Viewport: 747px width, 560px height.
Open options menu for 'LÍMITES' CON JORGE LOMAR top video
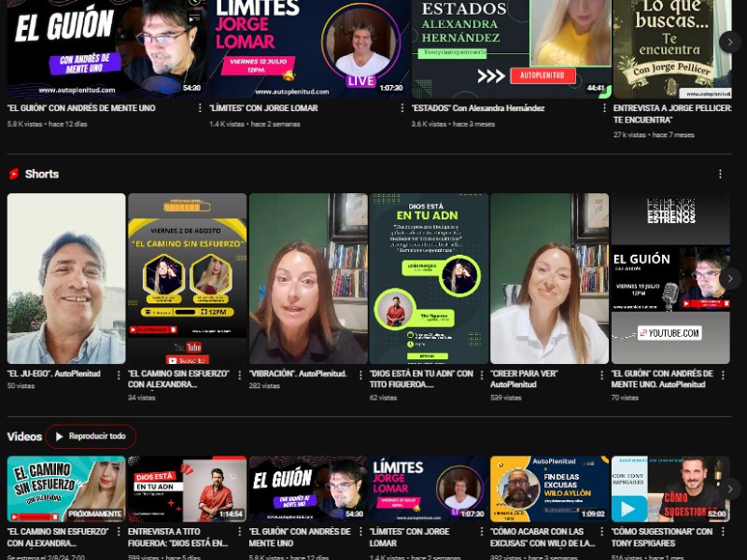(x=402, y=108)
